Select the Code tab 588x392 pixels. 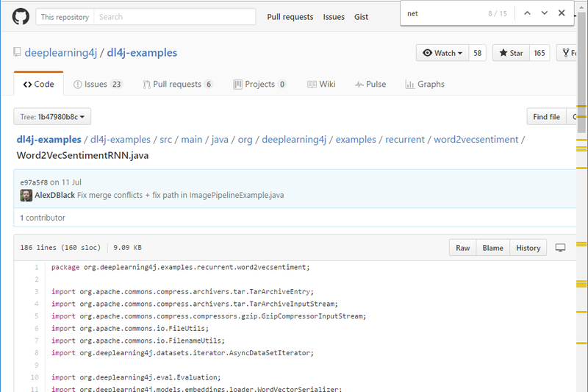click(39, 84)
